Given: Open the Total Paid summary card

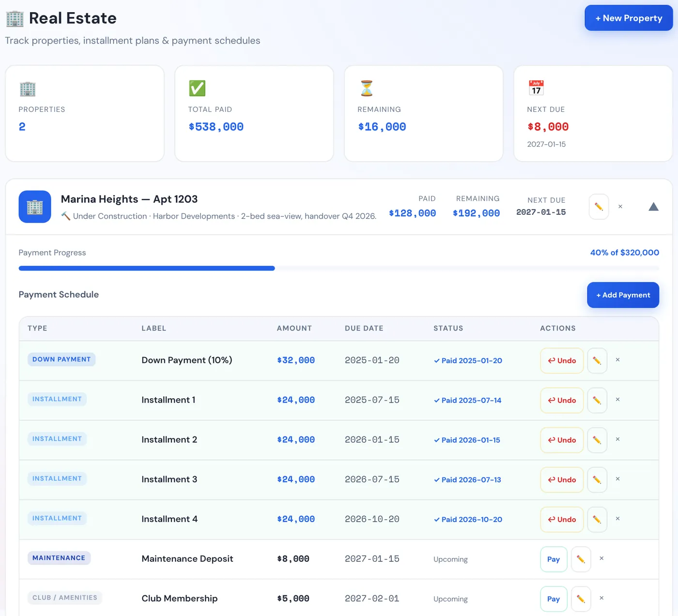Looking at the screenshot, I should (x=254, y=114).
